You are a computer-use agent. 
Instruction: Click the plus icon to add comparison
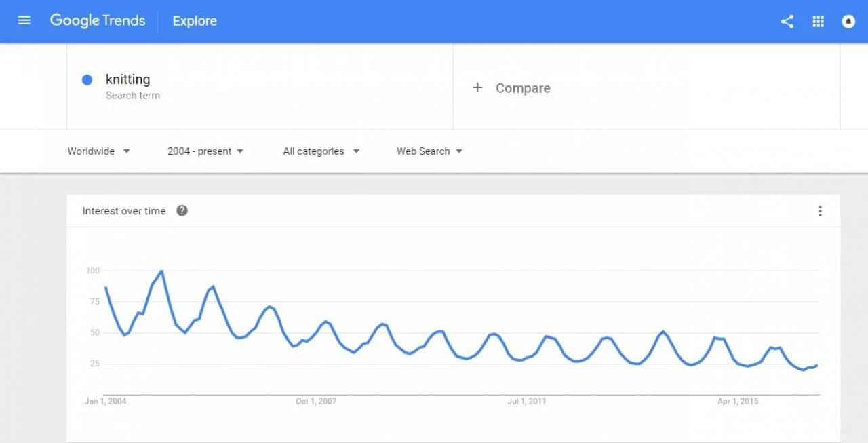[x=477, y=88]
